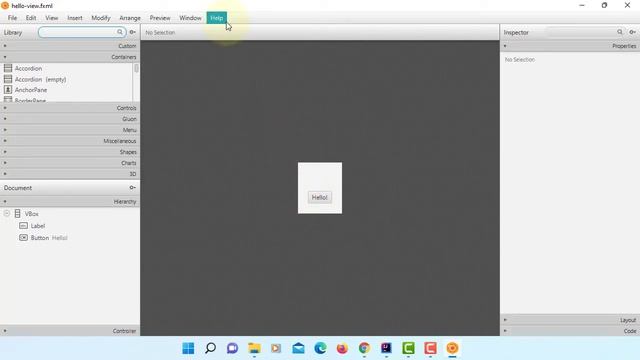Click the Hello! button on canvas
Viewport: 640px width, 360px height.
[320, 198]
